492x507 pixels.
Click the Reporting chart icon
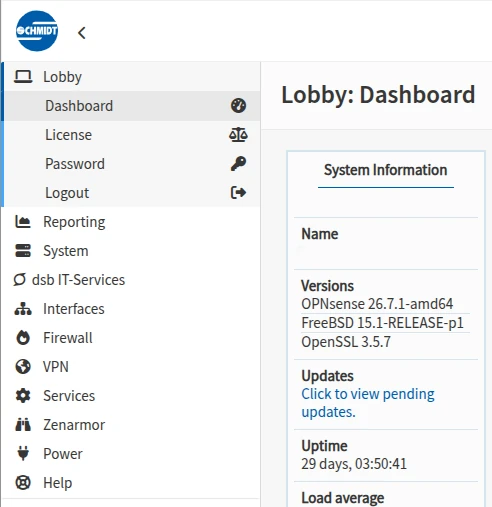[x=23, y=222]
